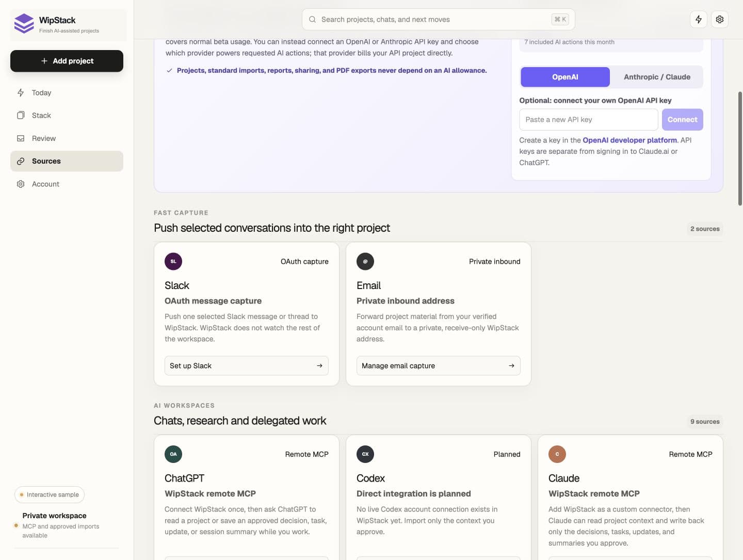Click the "2 sources" count badge

pyautogui.click(x=705, y=229)
